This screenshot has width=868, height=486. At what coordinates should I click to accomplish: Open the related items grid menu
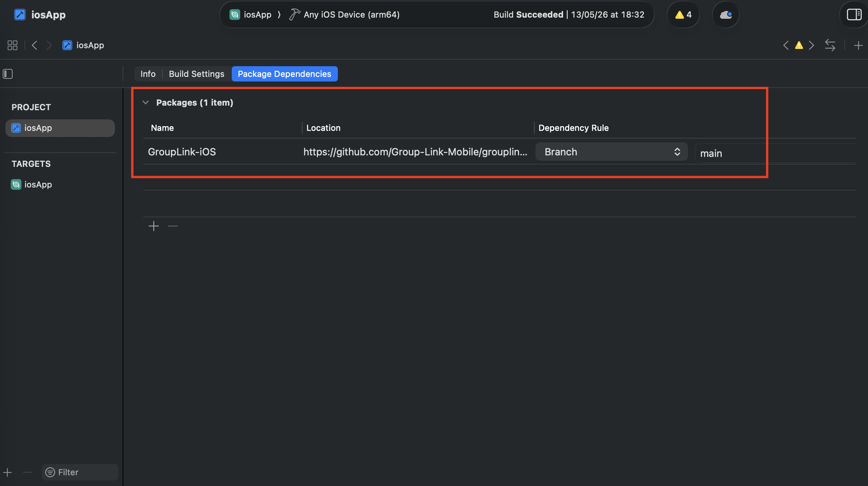pyautogui.click(x=12, y=45)
